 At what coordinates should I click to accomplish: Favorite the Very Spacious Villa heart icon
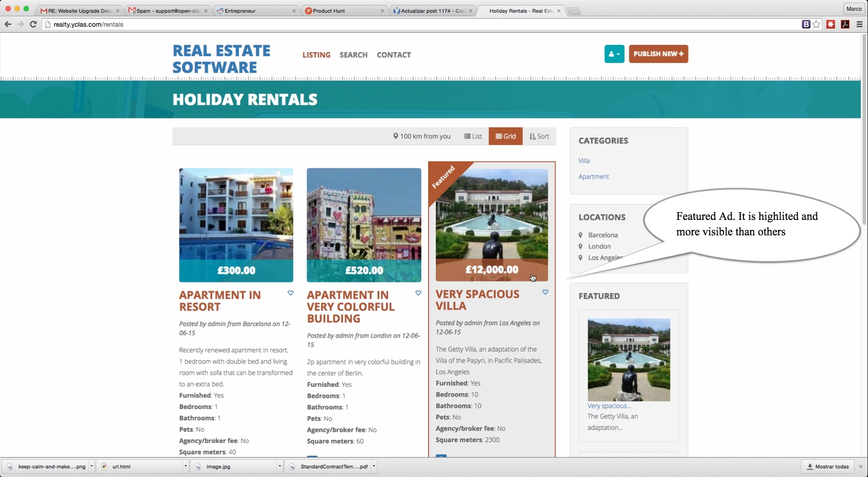(545, 292)
